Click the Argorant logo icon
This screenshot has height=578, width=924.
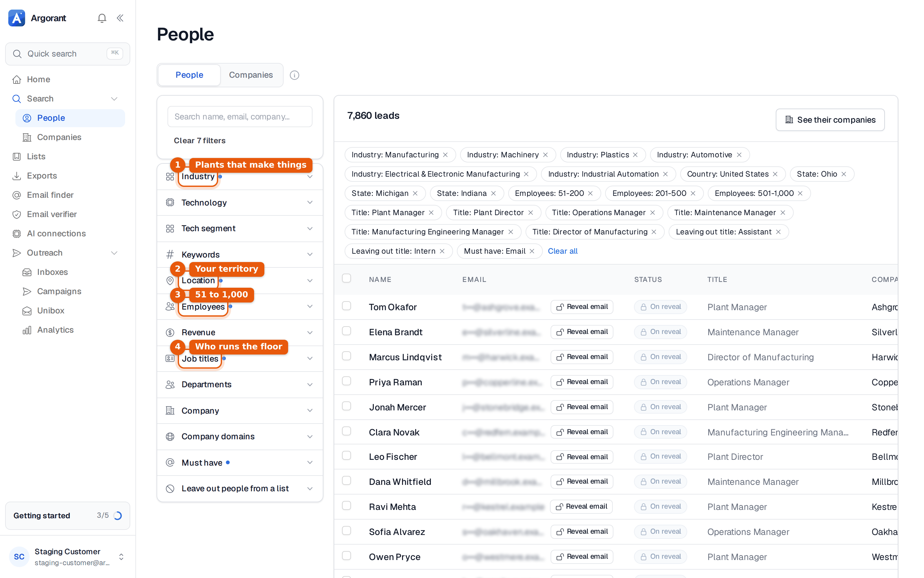pos(17,18)
